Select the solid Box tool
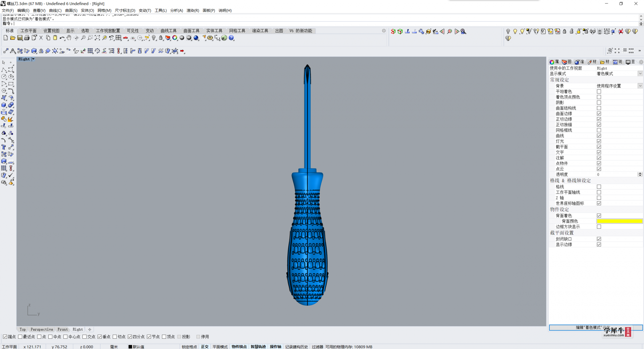Viewport: 644px width, 349px height. [x=4, y=105]
